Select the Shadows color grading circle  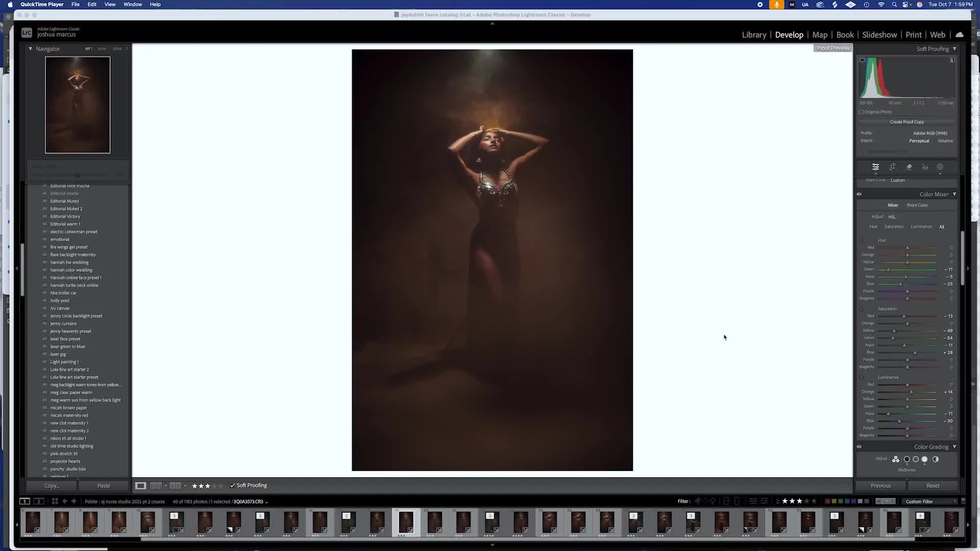(906, 459)
